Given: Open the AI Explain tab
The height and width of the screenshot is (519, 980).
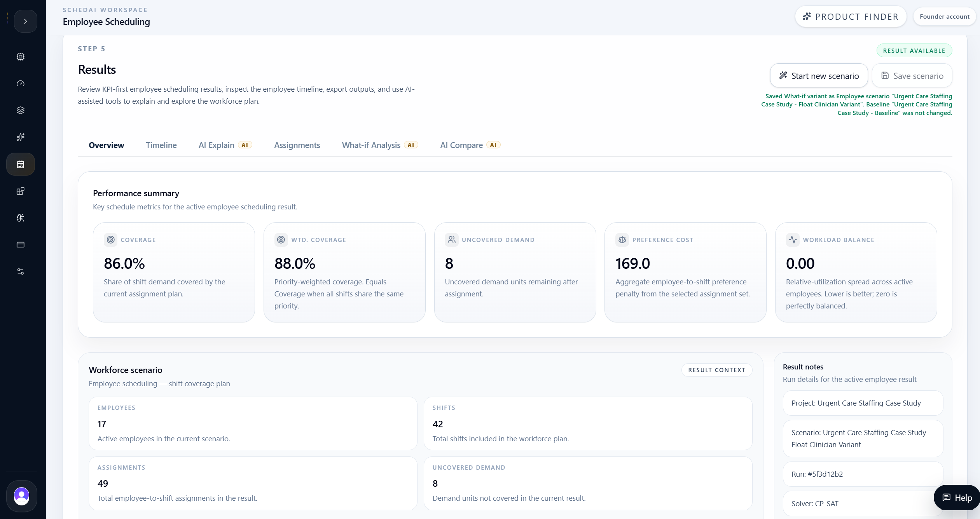Looking at the screenshot, I should (x=225, y=145).
